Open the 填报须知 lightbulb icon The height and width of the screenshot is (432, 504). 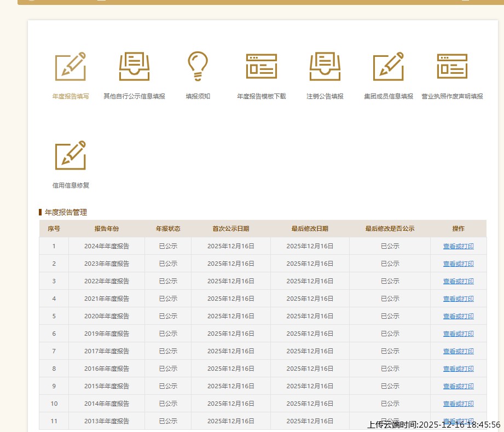click(198, 67)
